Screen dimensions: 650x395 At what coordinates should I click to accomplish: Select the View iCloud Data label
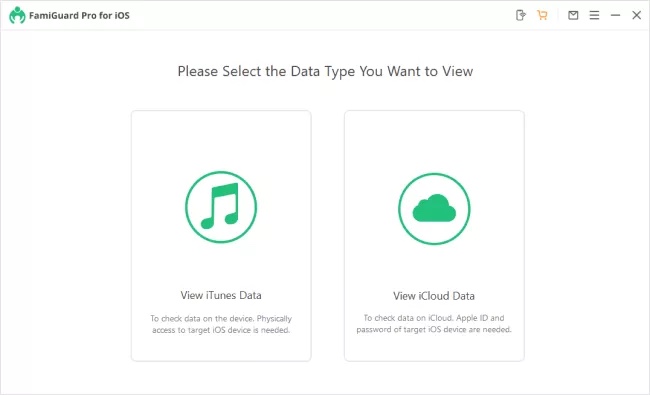[x=434, y=296]
